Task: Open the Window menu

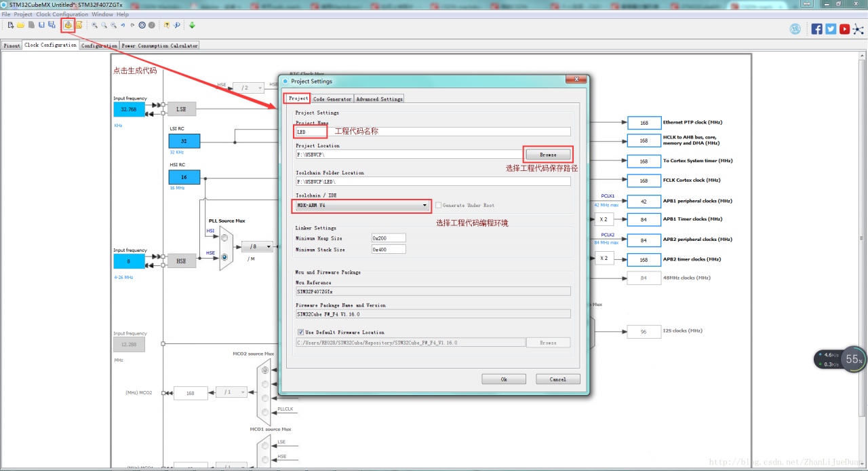Action: pos(102,14)
